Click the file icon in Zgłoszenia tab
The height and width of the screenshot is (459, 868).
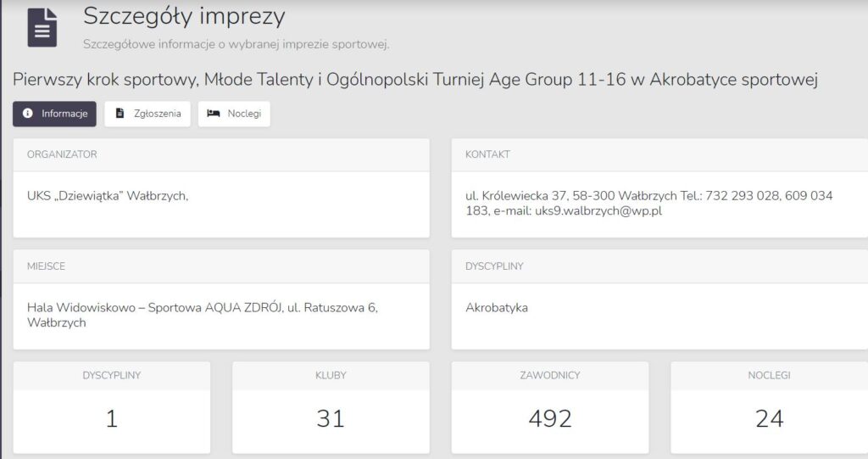point(120,114)
